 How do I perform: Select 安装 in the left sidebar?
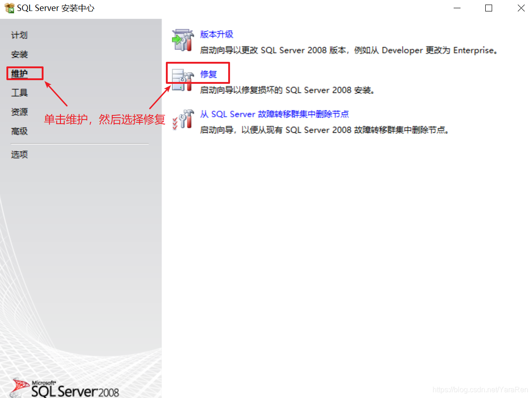pyautogui.click(x=19, y=54)
